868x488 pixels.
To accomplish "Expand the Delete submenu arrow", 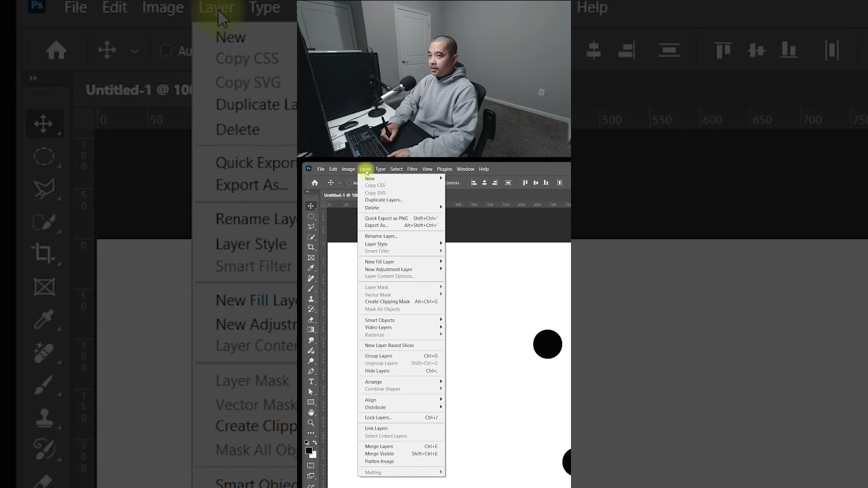I will click(441, 207).
